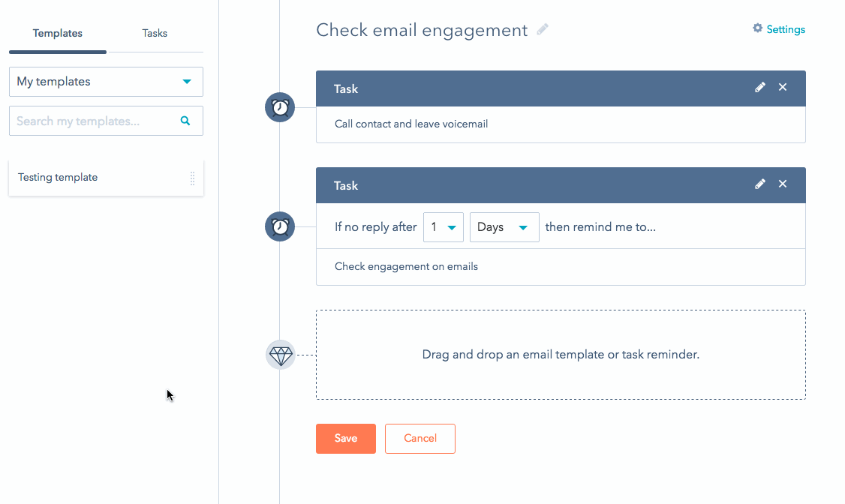
Task: Click the 'If no reply after' label
Action: 376,227
